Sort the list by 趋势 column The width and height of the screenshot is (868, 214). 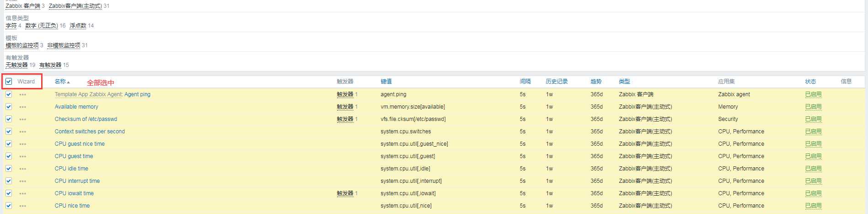click(596, 82)
